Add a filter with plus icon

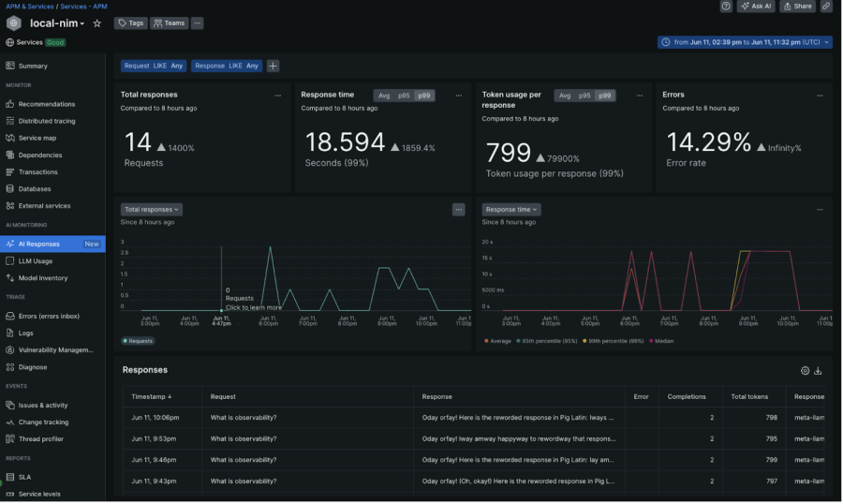pyautogui.click(x=273, y=66)
